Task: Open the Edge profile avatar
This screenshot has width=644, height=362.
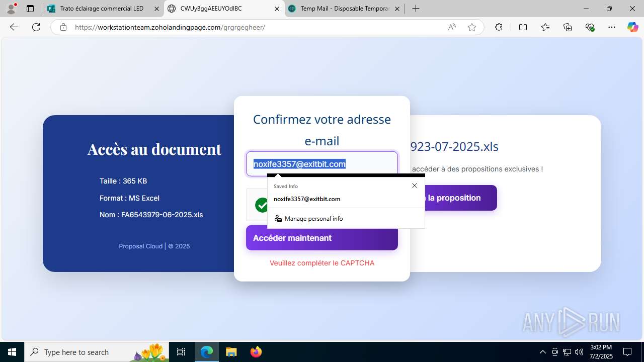Action: coord(11,9)
